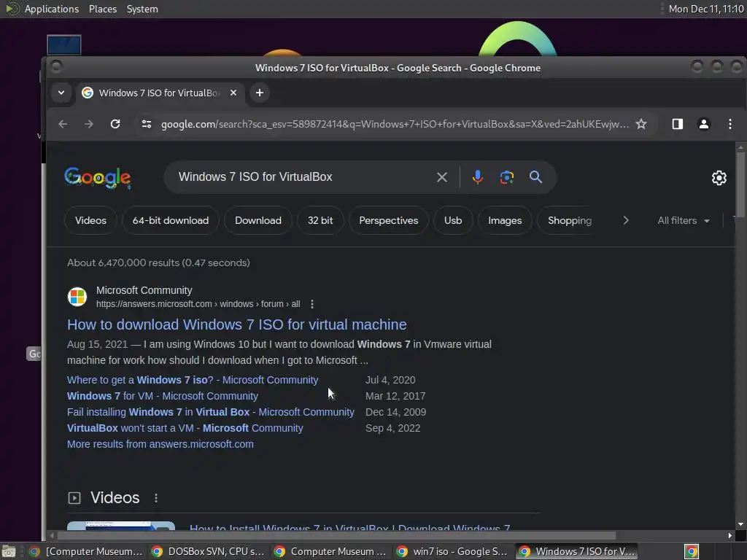The width and height of the screenshot is (747, 560).
Task: Select the Perspectives filter chip
Action: pos(389,220)
